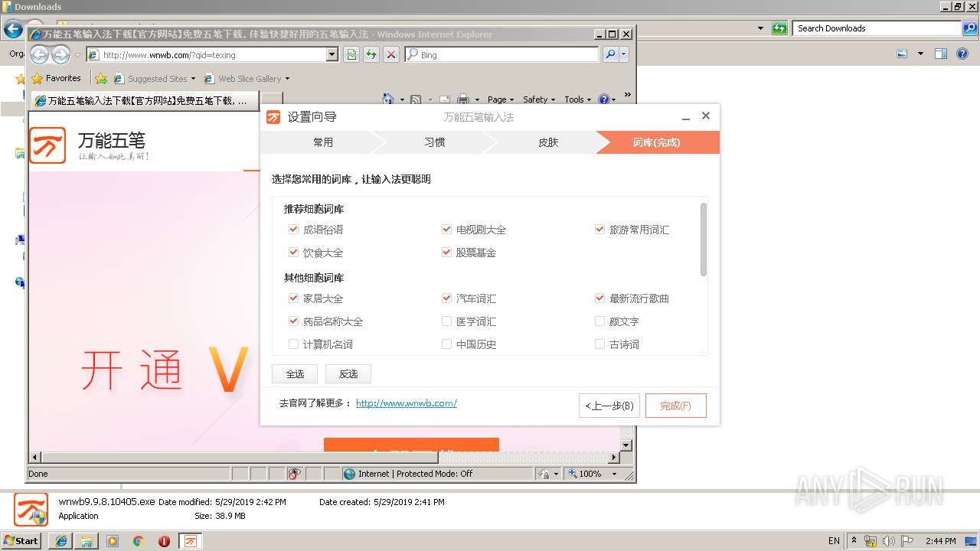Screen dimensions: 980x551
Task: Open the http://www.wnwb.com/ link
Action: click(x=407, y=403)
